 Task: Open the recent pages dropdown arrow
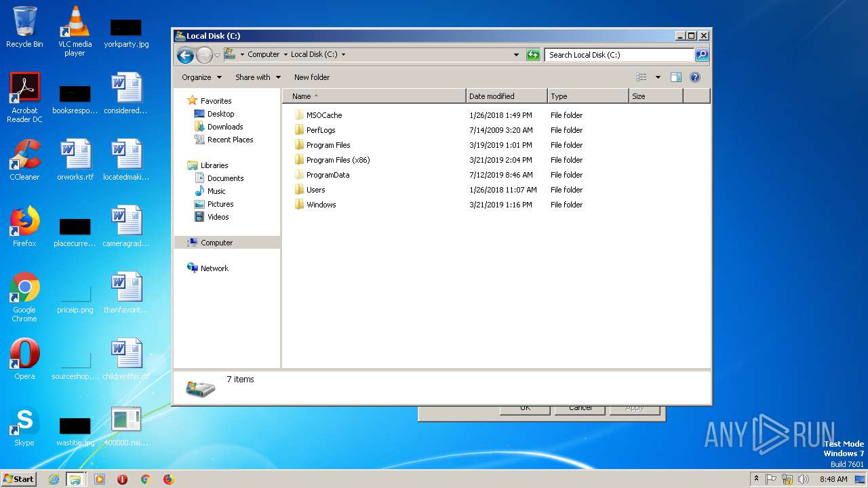click(x=218, y=55)
